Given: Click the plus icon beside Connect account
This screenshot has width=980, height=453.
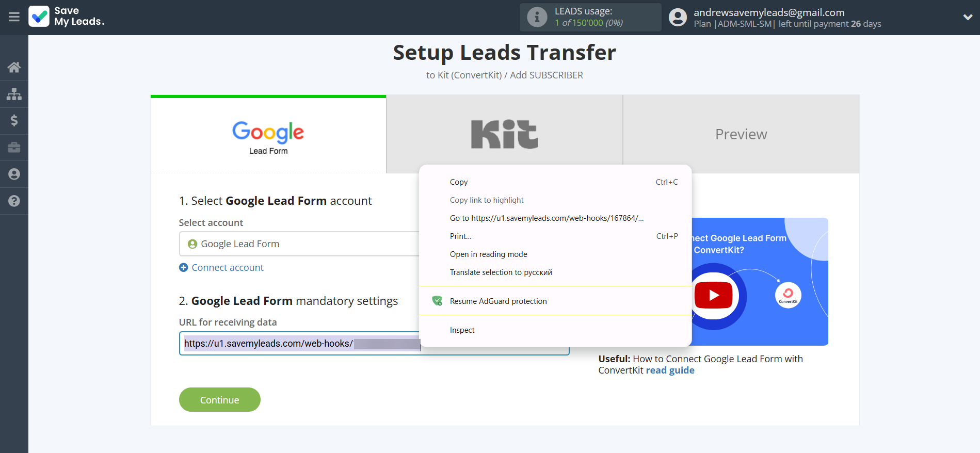Looking at the screenshot, I should click(x=183, y=267).
